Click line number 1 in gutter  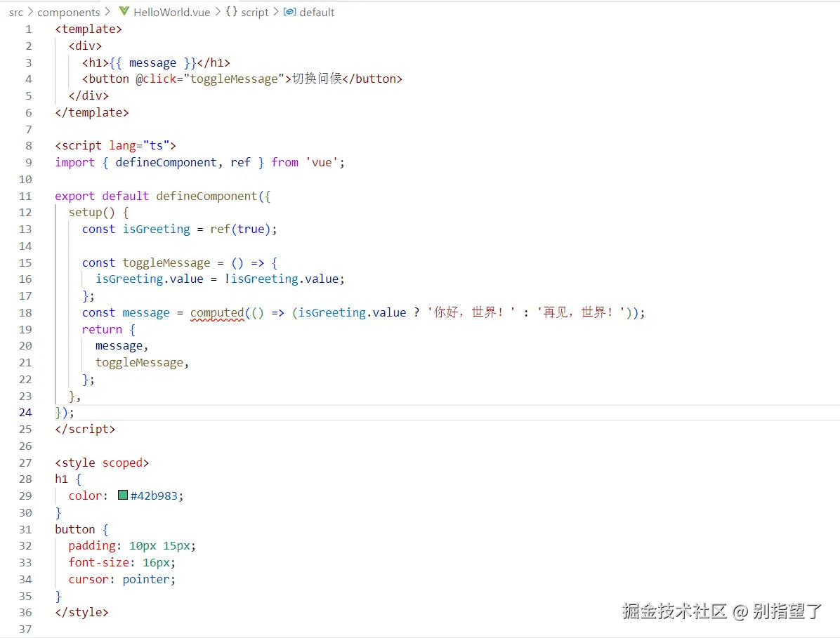coord(28,29)
